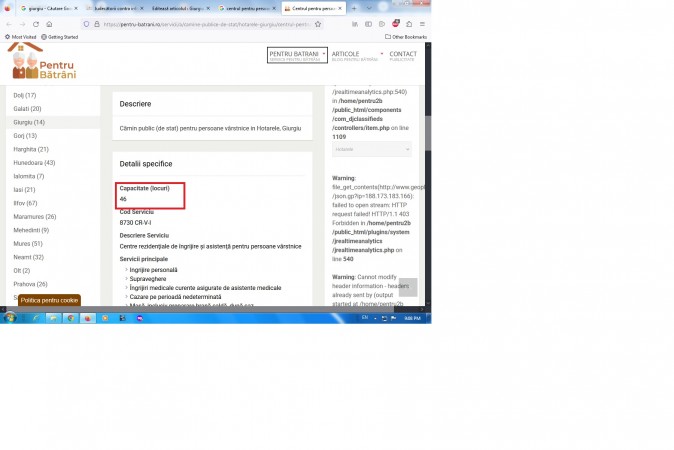This screenshot has width=674, height=450.
Task: Open the Hotarele combo box in sidebar
Action: tap(371, 149)
